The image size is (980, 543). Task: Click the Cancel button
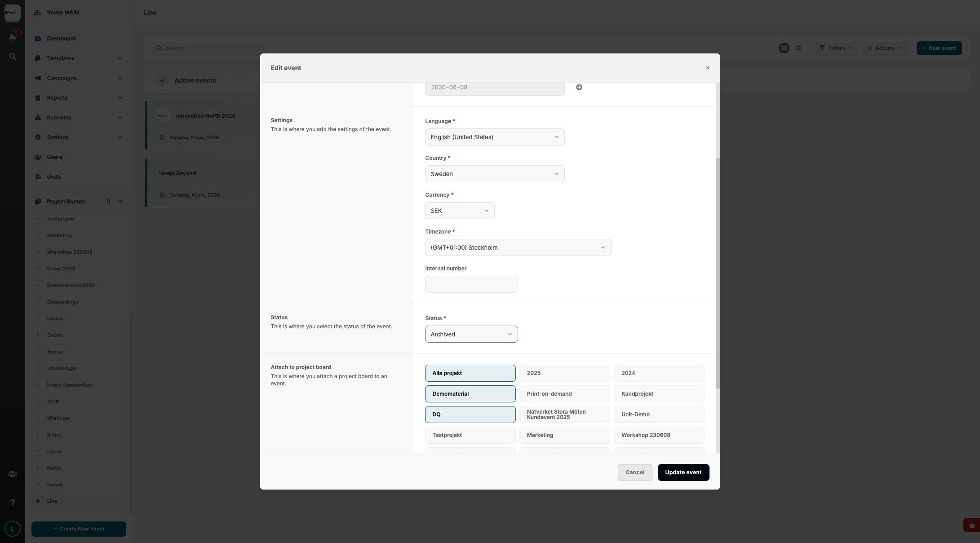tap(634, 472)
